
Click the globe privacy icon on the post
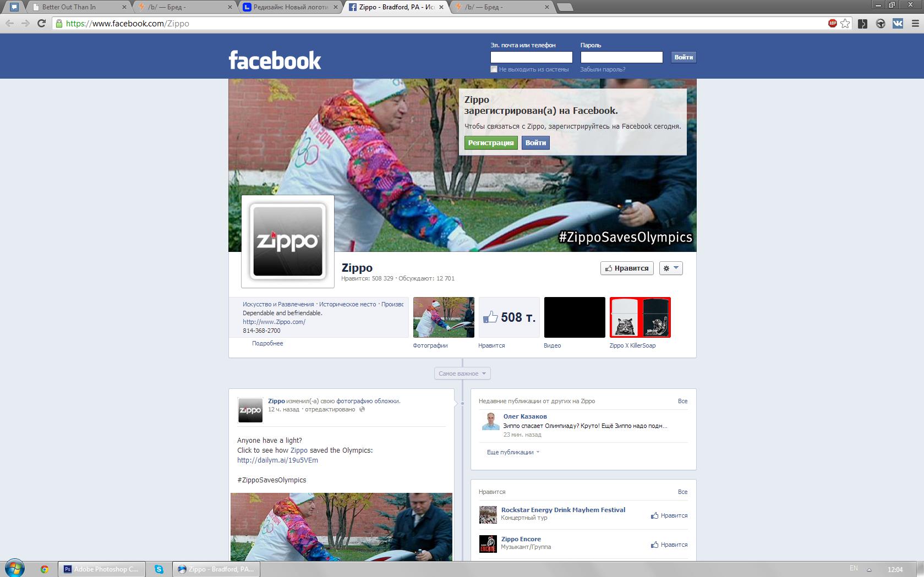(x=362, y=409)
